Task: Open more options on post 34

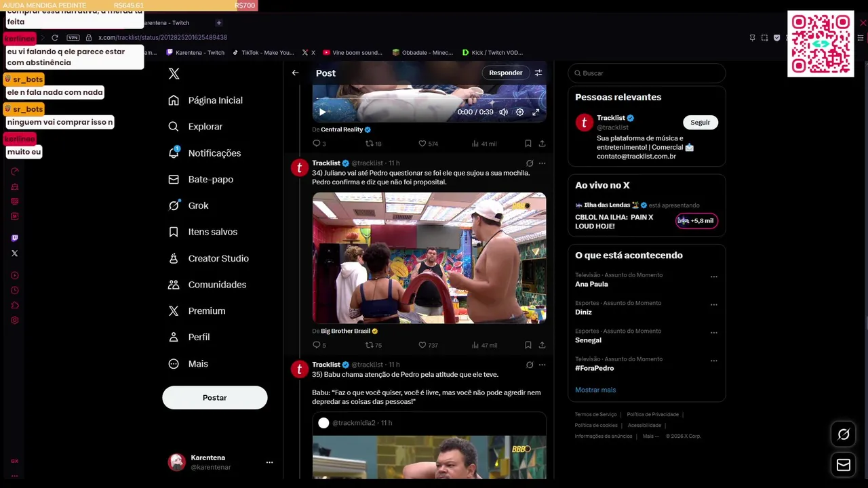Action: coord(542,163)
